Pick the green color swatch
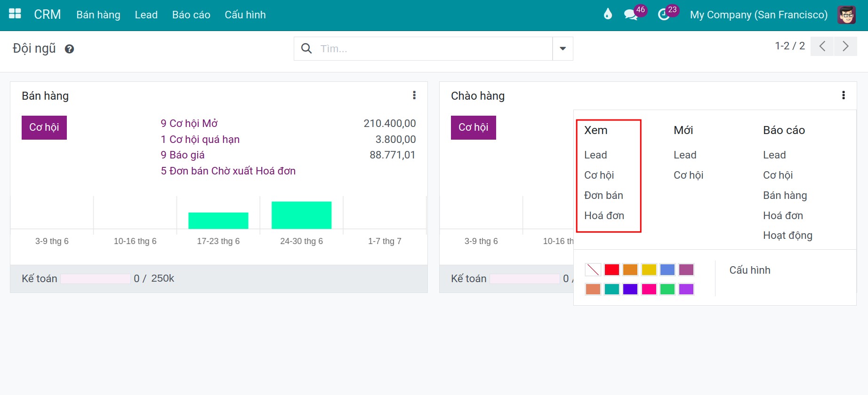 pos(667,289)
